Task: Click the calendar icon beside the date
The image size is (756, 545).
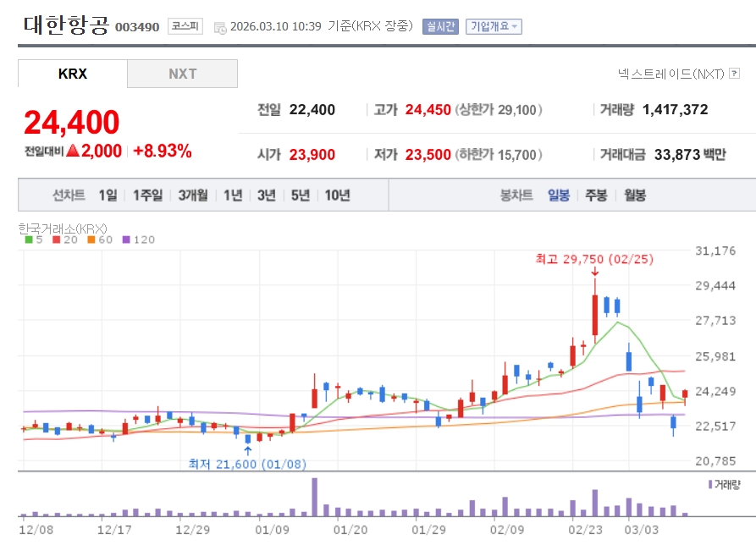Action: [220, 28]
